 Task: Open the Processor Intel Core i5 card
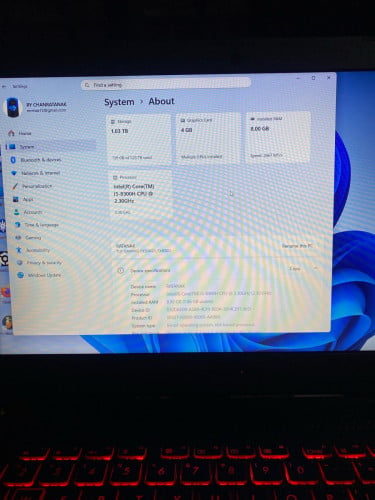click(141, 194)
